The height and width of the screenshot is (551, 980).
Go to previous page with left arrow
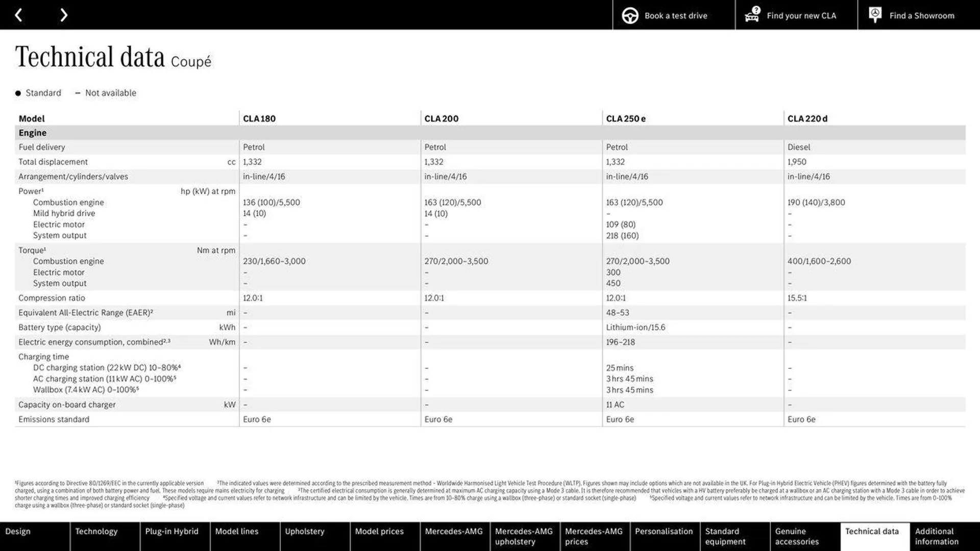18,15
